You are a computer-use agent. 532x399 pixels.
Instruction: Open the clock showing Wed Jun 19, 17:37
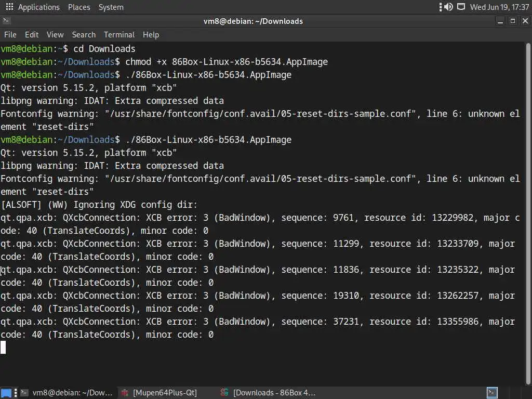point(499,7)
